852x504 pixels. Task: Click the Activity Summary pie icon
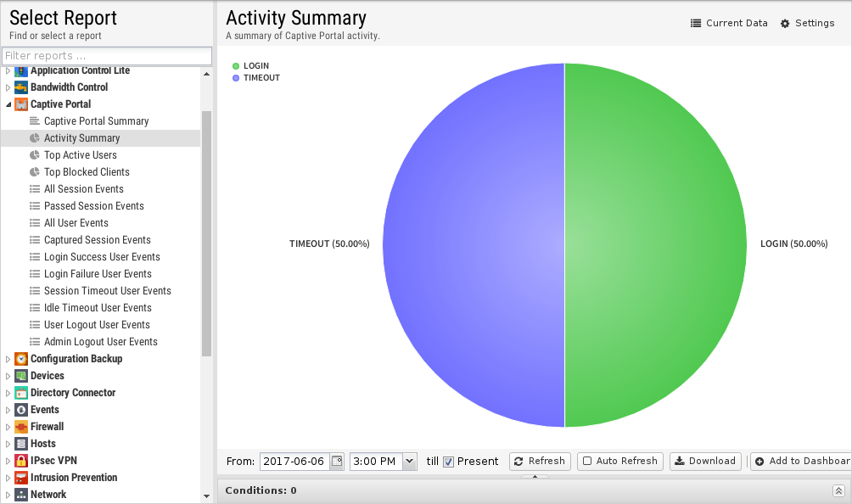(35, 138)
